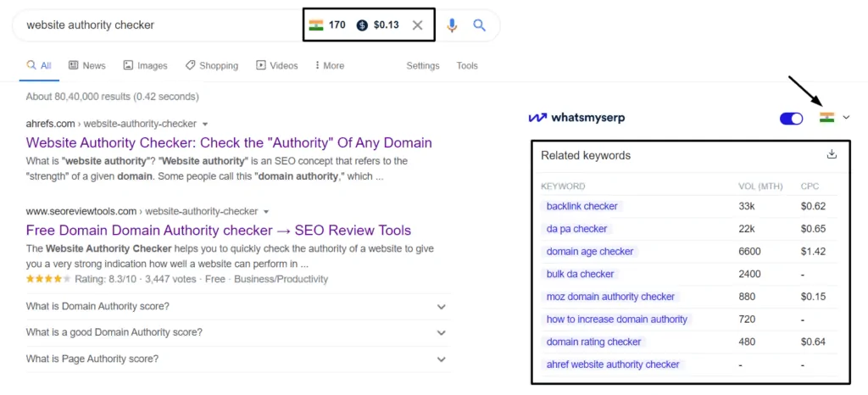
Task: Click the 33k volume value
Action: coord(746,206)
